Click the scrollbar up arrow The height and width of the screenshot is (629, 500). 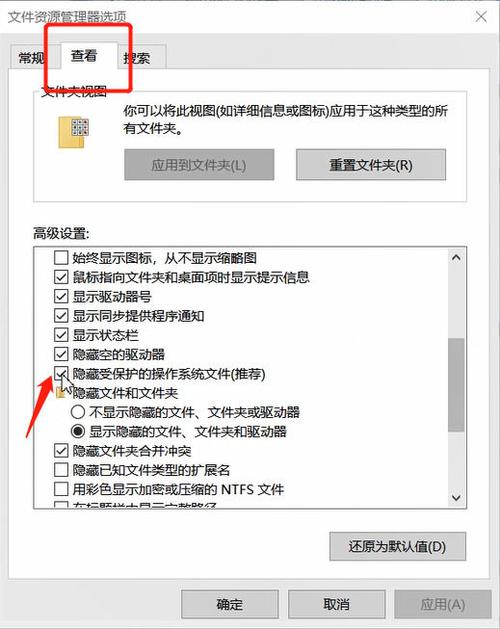[x=456, y=258]
